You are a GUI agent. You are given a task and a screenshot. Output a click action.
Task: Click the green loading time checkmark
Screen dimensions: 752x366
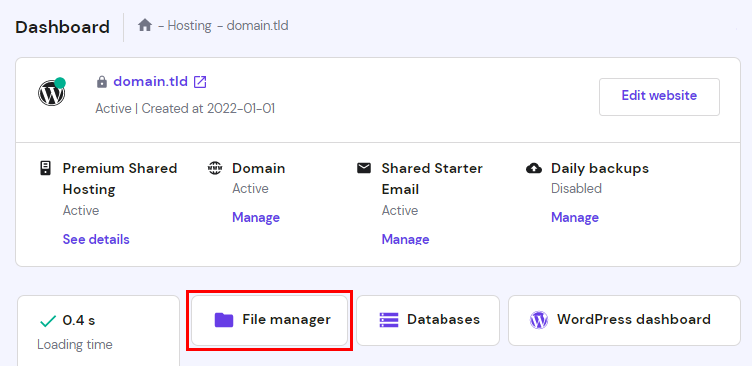click(47, 320)
